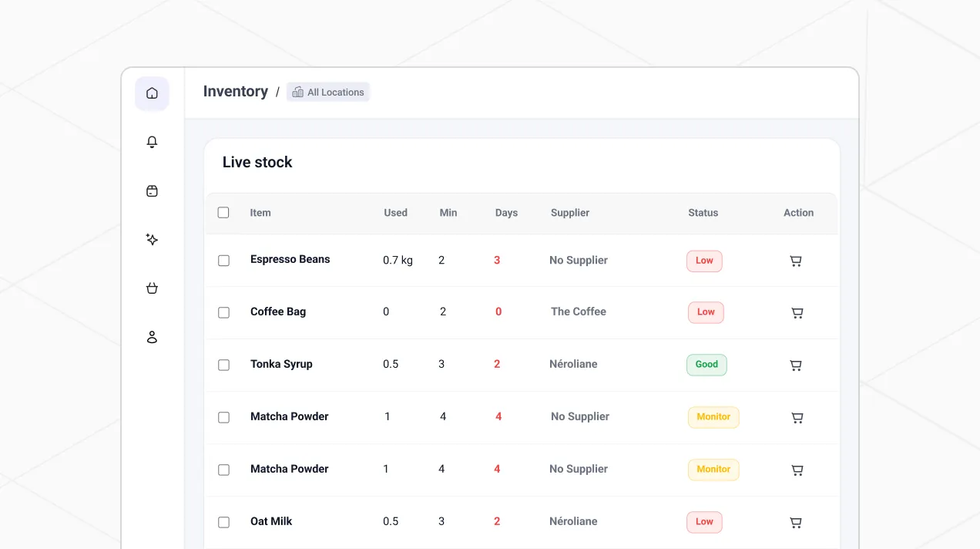980x549 pixels.
Task: Click the Action column header
Action: 798,213
